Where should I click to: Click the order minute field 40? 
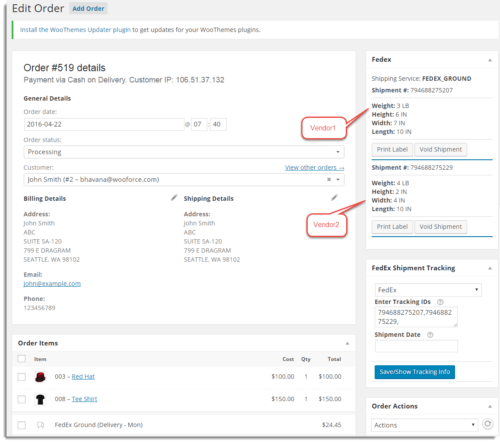point(218,124)
